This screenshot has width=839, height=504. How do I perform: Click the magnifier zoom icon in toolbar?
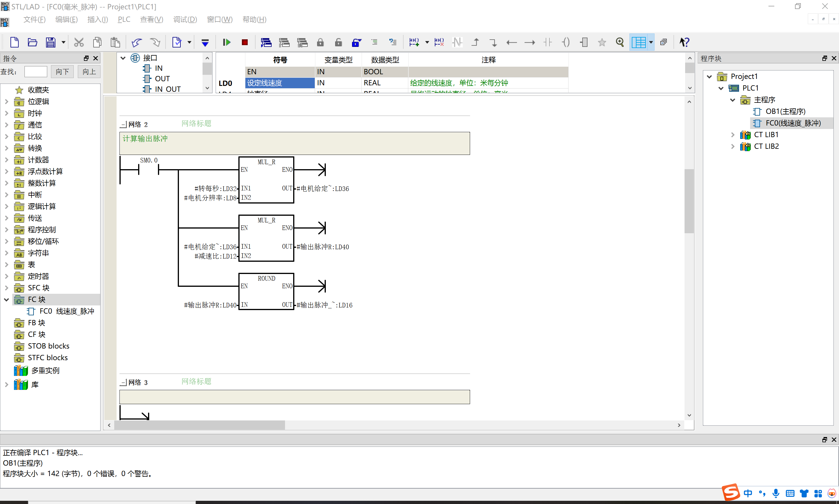620,42
